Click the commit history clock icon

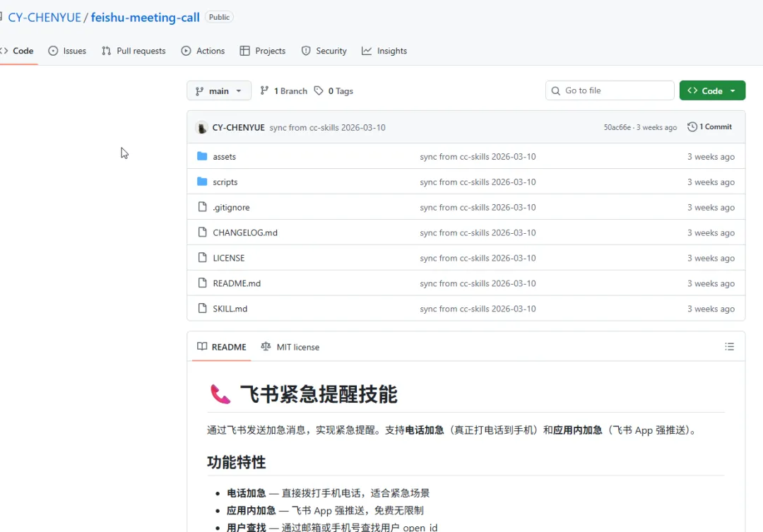point(692,126)
